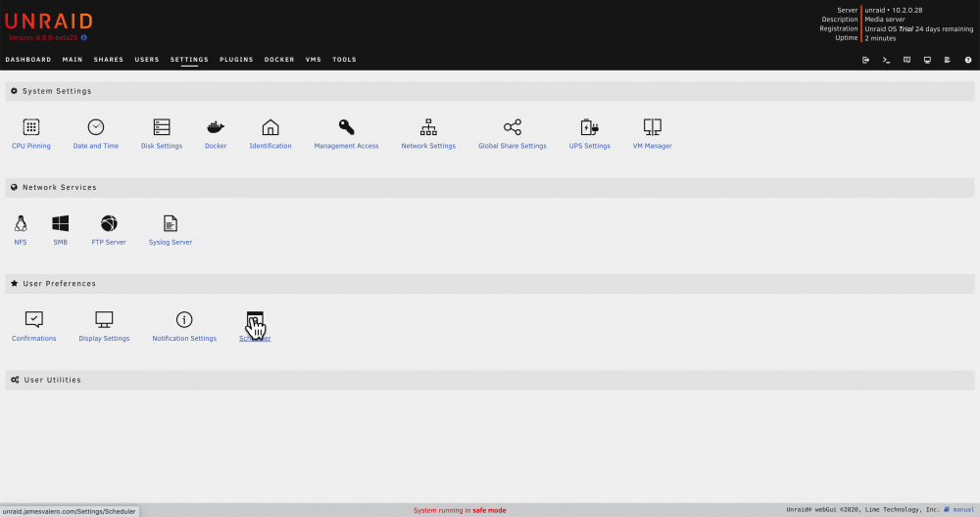Select the Settings tab
980x517 pixels.
(x=189, y=60)
